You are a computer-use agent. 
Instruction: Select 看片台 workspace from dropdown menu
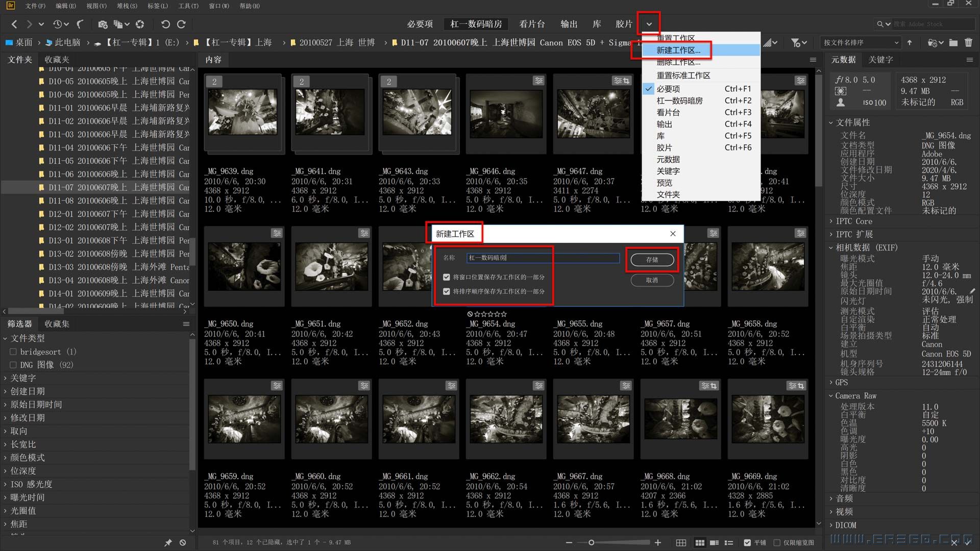pos(668,112)
